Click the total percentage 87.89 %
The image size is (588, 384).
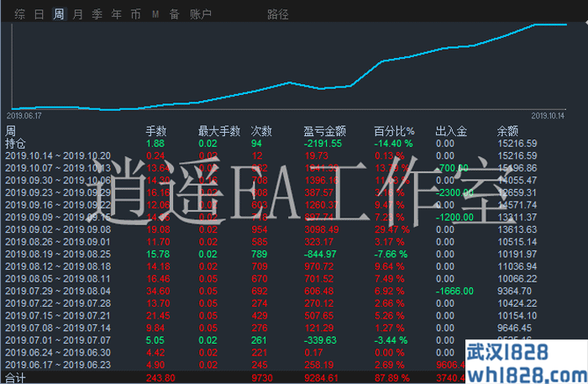pos(392,378)
